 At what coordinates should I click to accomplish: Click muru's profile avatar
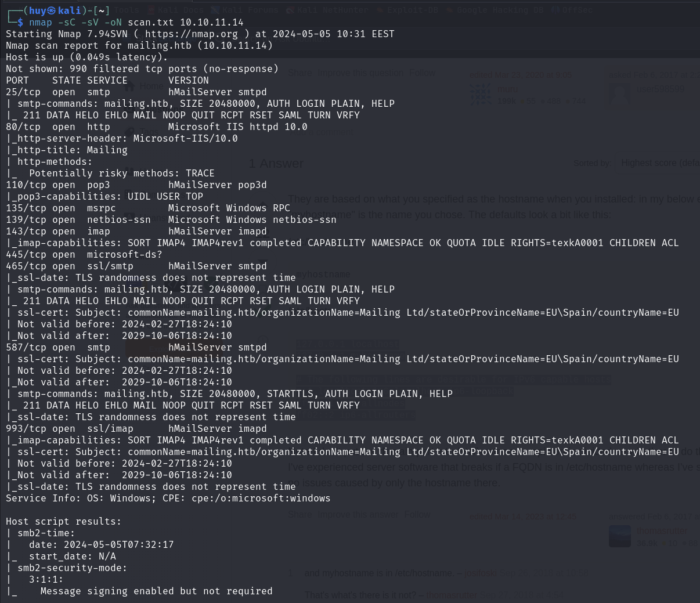tap(481, 94)
